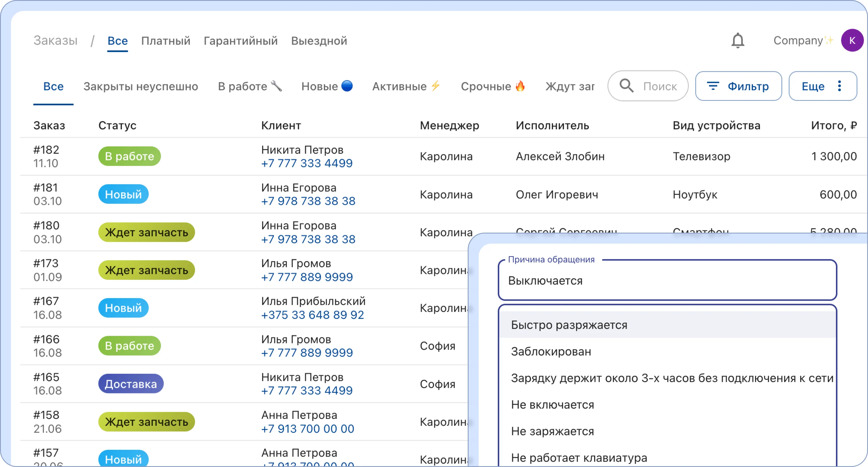868x467 pixels.
Task: Click the Новый badge of order #181
Action: [x=123, y=194]
